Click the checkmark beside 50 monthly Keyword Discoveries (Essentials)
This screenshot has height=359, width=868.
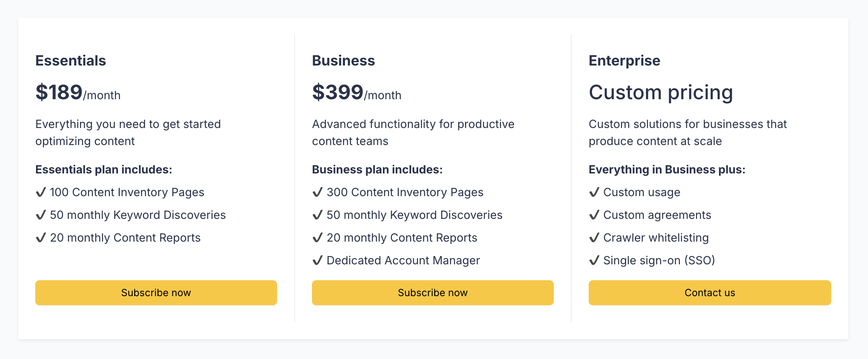(41, 215)
